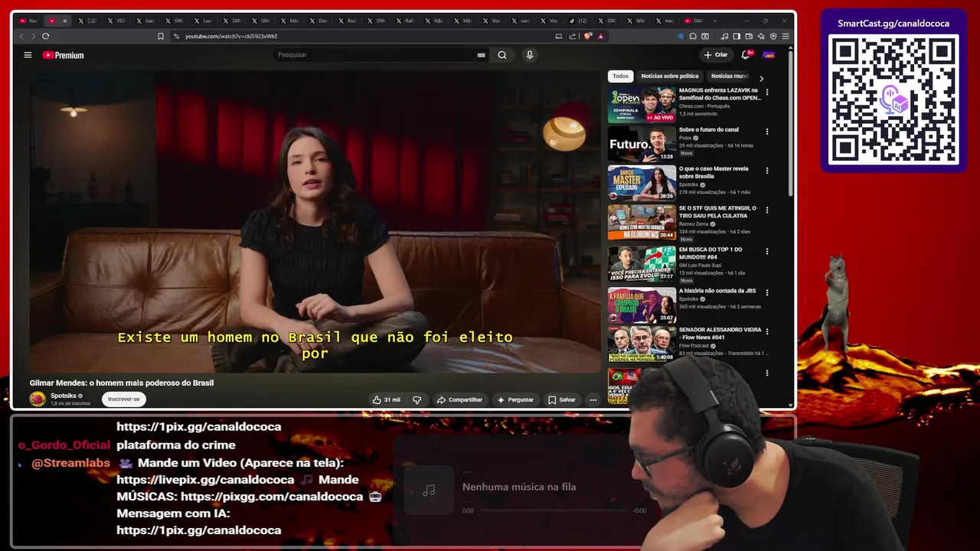Click the Perguntar ask button
This screenshot has width=980, height=551.
click(x=515, y=399)
